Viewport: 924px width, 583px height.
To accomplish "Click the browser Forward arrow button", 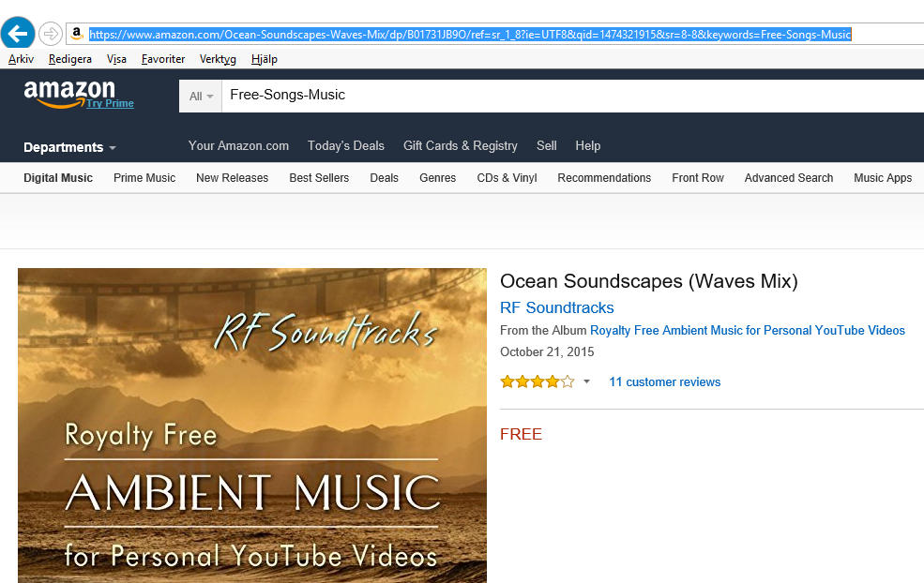I will pyautogui.click(x=51, y=34).
